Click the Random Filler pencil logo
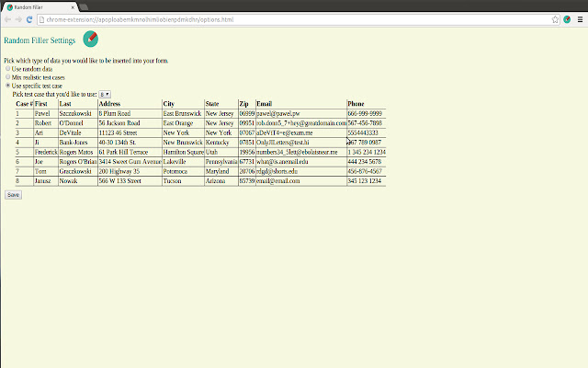Screen dimensions: 588x368 coord(90,39)
